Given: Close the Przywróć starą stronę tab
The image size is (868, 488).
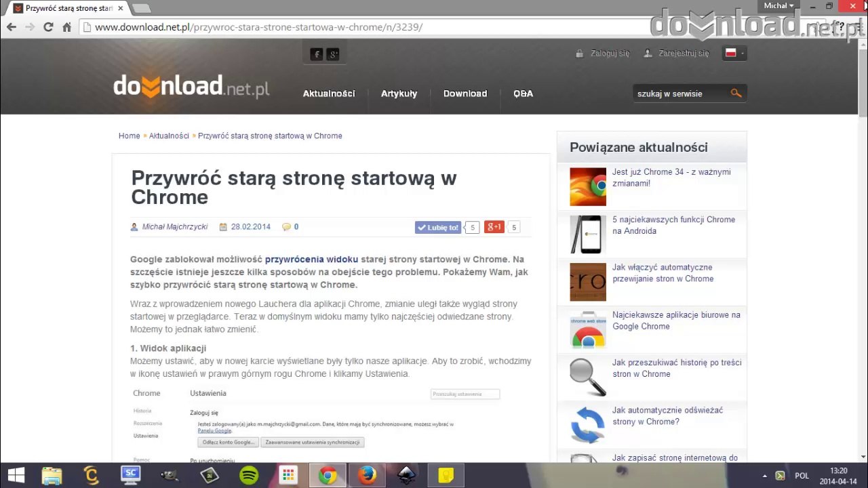Looking at the screenshot, I should point(121,9).
